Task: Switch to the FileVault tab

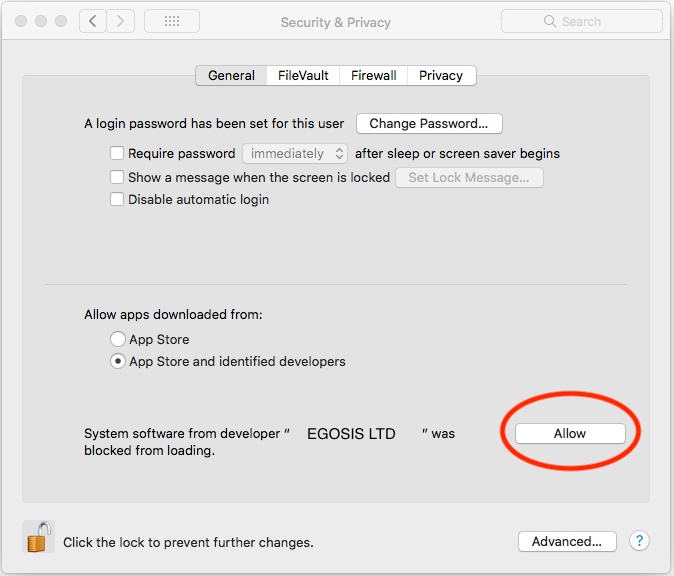Action: 303,76
